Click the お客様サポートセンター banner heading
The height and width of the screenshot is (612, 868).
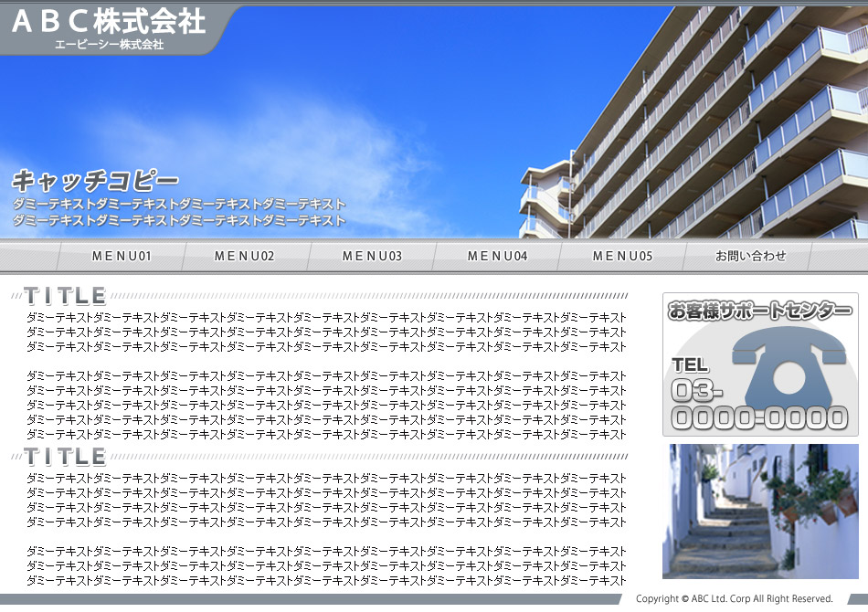pyautogui.click(x=759, y=311)
